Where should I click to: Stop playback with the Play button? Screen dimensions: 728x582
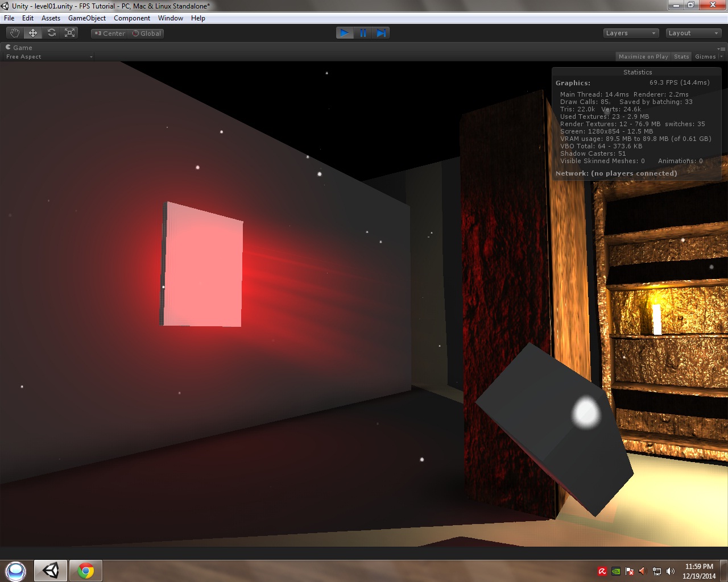click(x=344, y=32)
